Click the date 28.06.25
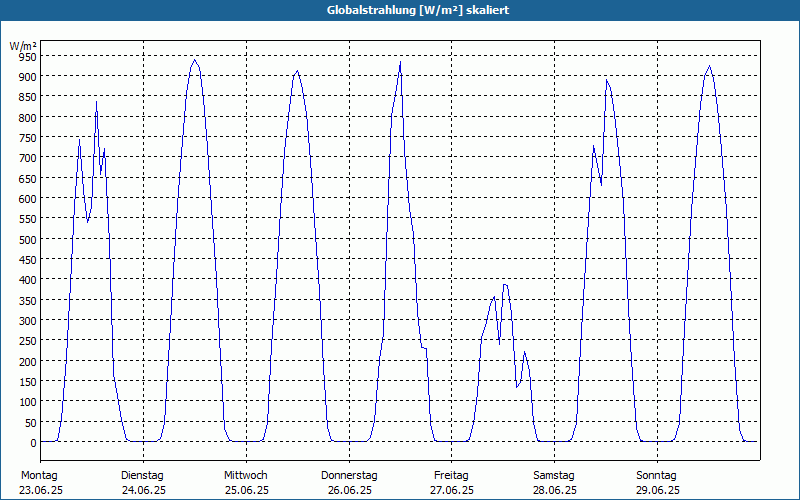 coord(555,490)
